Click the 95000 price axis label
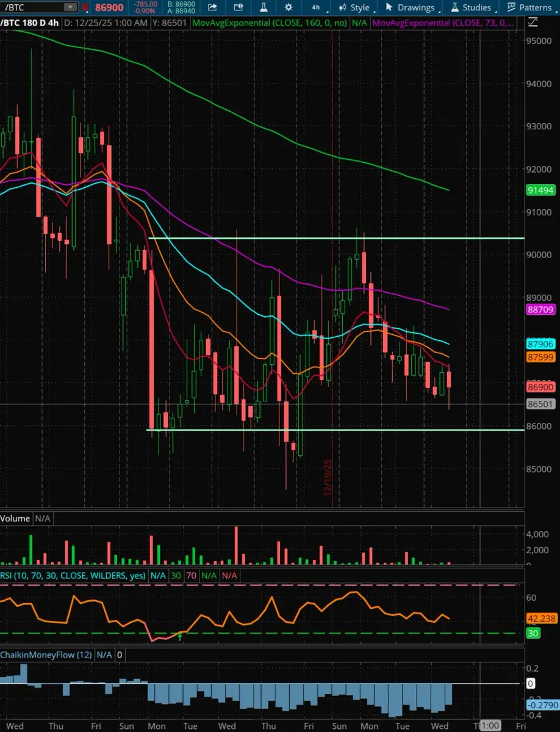Viewport: 560px width, 732px height. click(x=540, y=41)
